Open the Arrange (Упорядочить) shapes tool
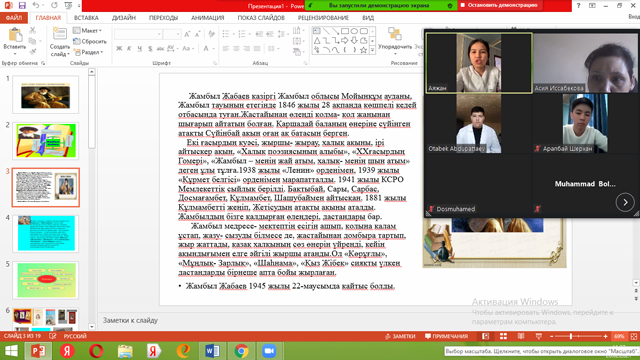The image size is (640, 360). [395, 42]
